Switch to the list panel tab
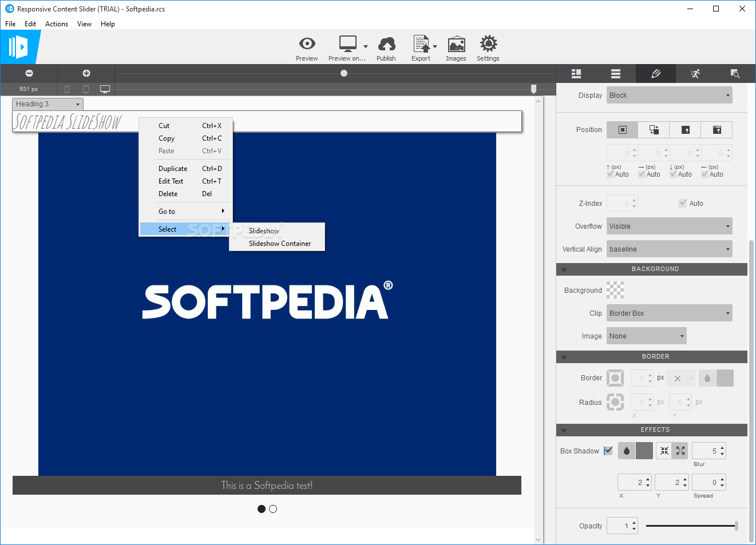 (x=616, y=74)
